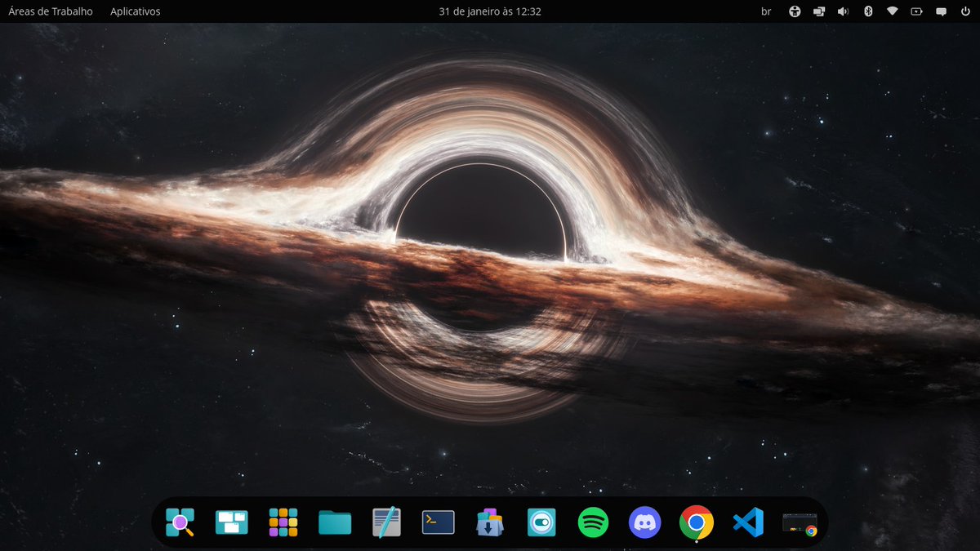Launch Discord from the dock

coord(645,522)
